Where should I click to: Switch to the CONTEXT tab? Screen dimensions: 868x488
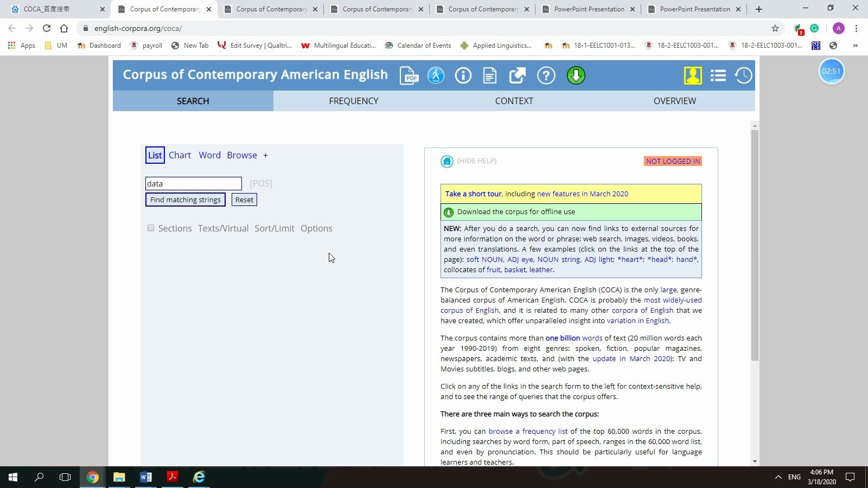click(x=514, y=101)
